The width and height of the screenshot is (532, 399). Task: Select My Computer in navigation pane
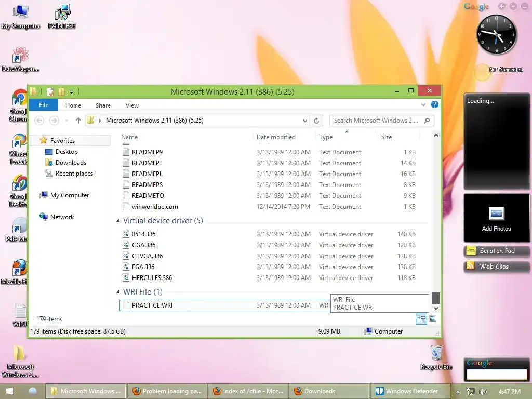(70, 195)
